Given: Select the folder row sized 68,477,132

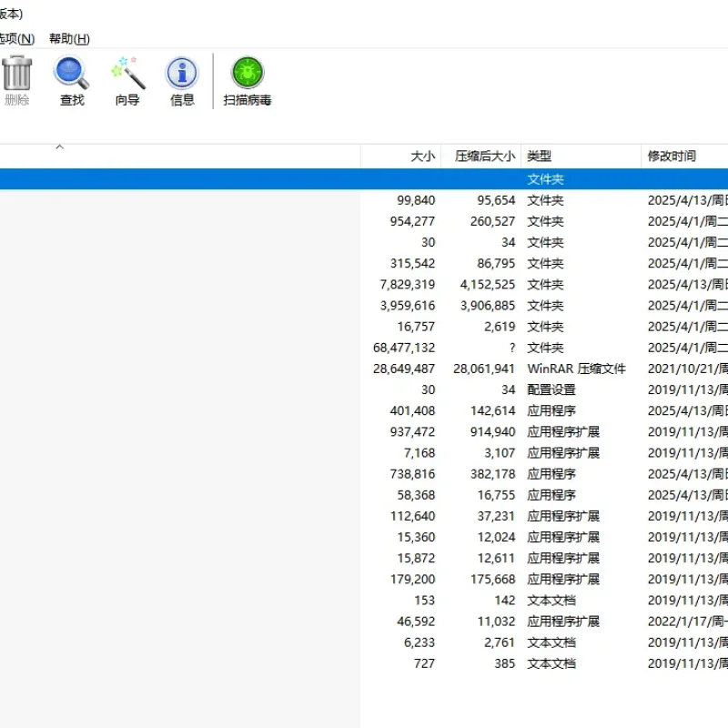Looking at the screenshot, I should click(364, 348).
